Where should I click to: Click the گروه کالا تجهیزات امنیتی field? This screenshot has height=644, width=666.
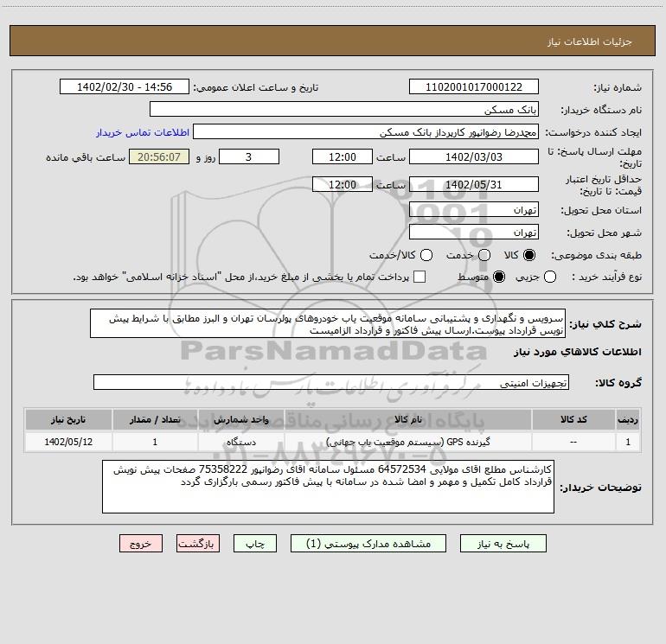point(331,382)
